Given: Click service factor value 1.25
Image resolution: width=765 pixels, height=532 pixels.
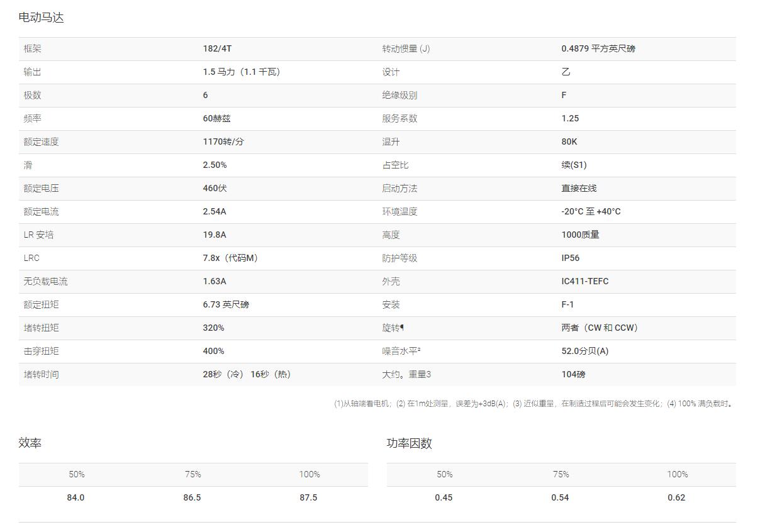Looking at the screenshot, I should point(570,118).
